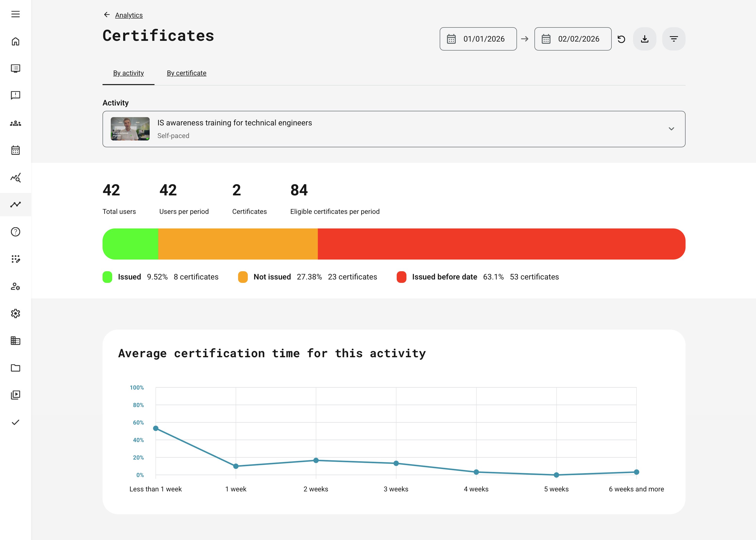This screenshot has width=756, height=540.
Task: Open the end date picker showing 02/02/2026
Action: [x=572, y=39]
